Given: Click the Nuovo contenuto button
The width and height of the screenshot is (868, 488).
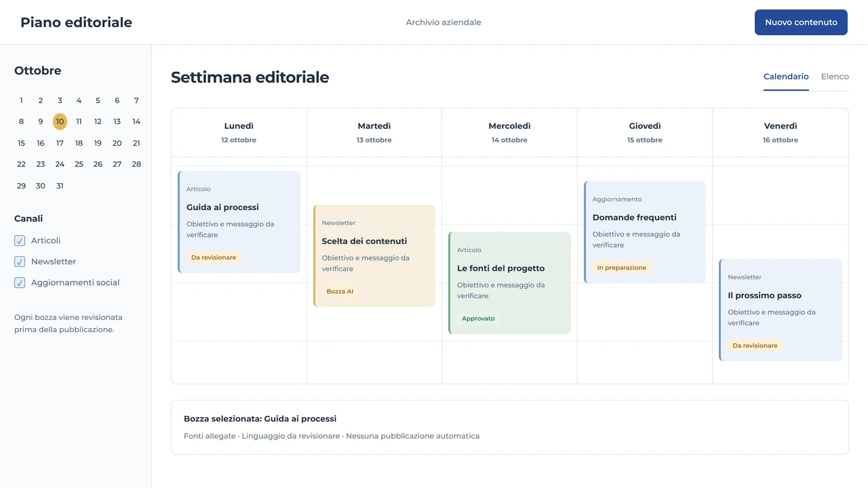Looking at the screenshot, I should tap(801, 22).
